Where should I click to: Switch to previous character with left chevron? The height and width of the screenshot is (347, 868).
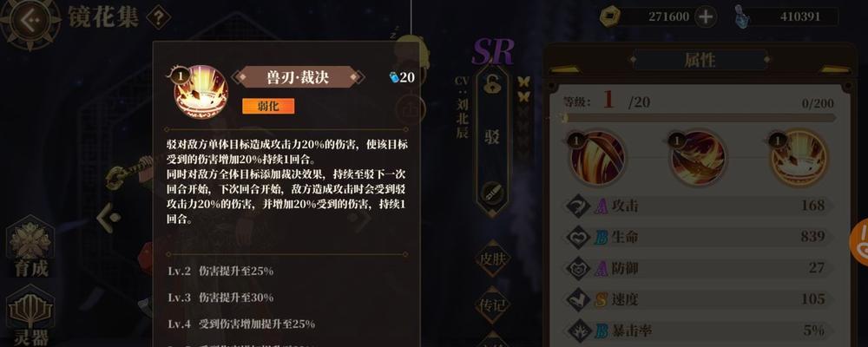[x=110, y=218]
